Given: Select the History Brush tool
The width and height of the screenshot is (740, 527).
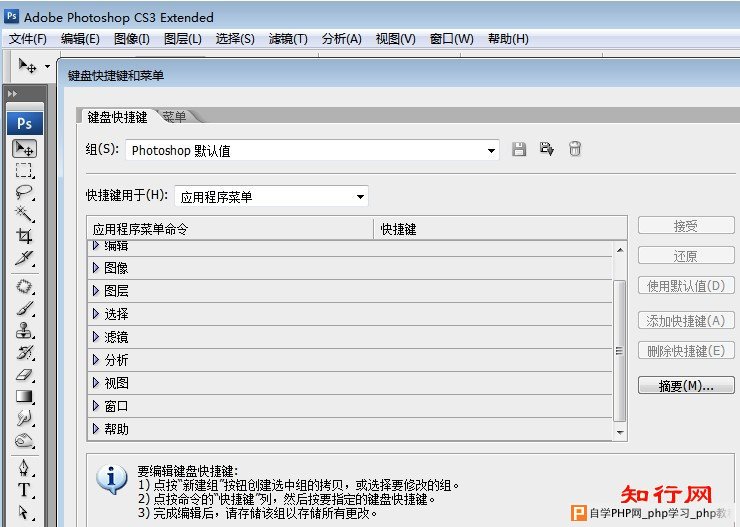Looking at the screenshot, I should 25,352.
